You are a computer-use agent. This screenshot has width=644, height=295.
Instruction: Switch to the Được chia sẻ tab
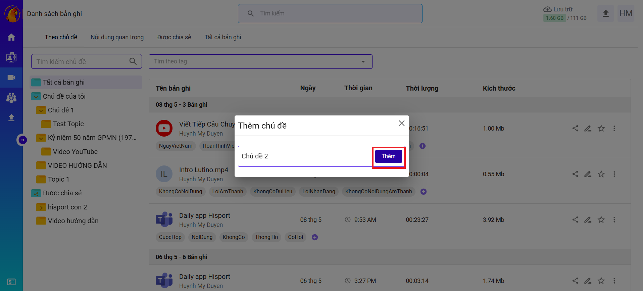[174, 37]
